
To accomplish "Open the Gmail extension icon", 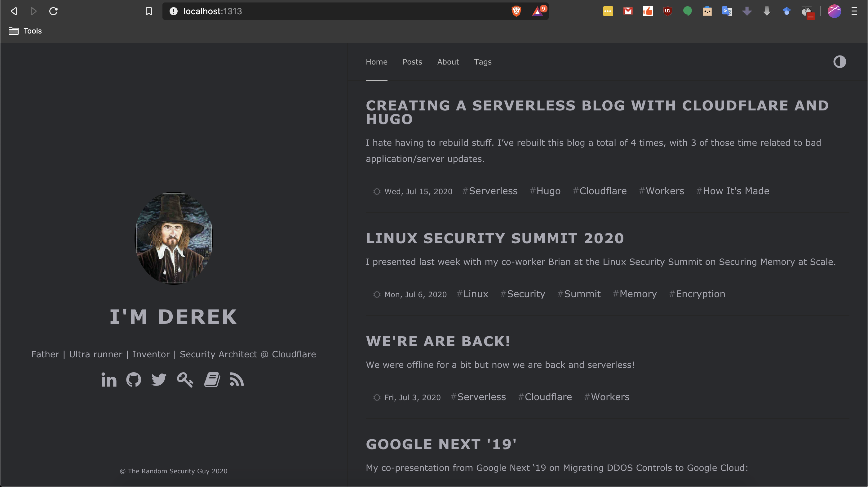I will pos(628,11).
